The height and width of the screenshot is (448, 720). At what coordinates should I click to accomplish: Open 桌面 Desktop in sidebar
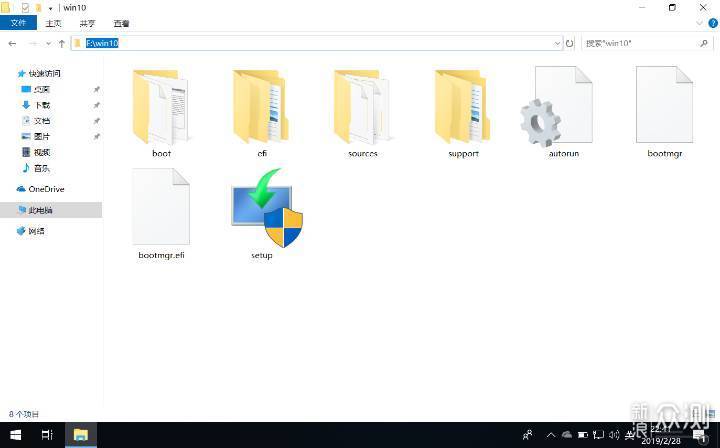(x=41, y=90)
